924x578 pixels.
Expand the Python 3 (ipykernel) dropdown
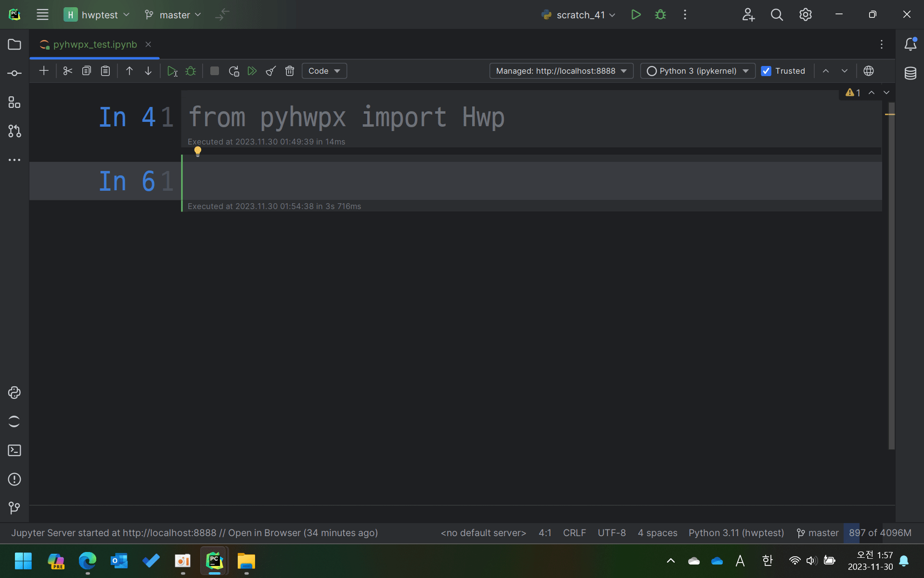click(697, 71)
